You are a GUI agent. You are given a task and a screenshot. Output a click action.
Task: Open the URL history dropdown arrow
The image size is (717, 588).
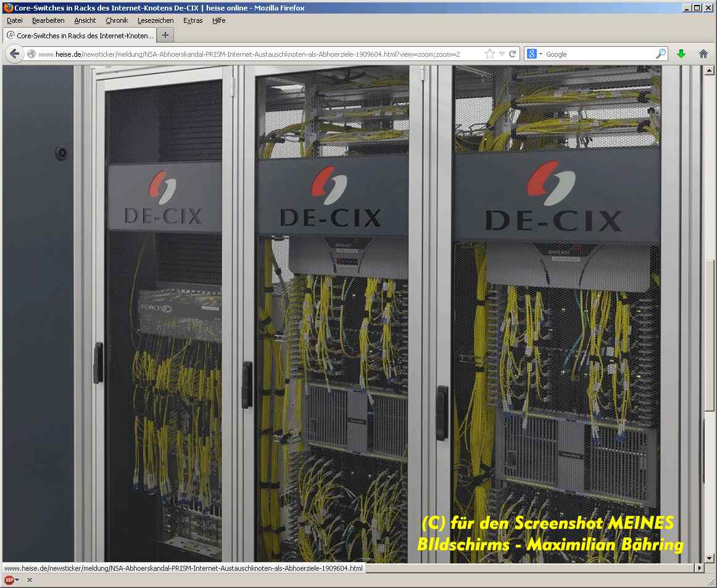coord(502,54)
